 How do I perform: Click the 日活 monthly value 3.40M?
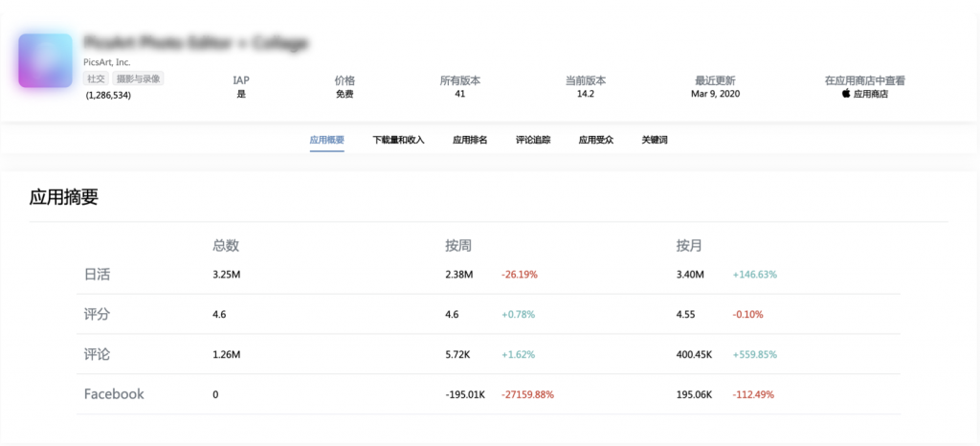pos(690,275)
